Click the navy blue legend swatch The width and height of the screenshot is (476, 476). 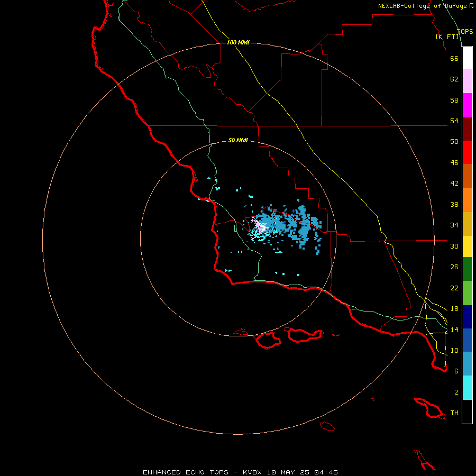pyautogui.click(x=467, y=317)
